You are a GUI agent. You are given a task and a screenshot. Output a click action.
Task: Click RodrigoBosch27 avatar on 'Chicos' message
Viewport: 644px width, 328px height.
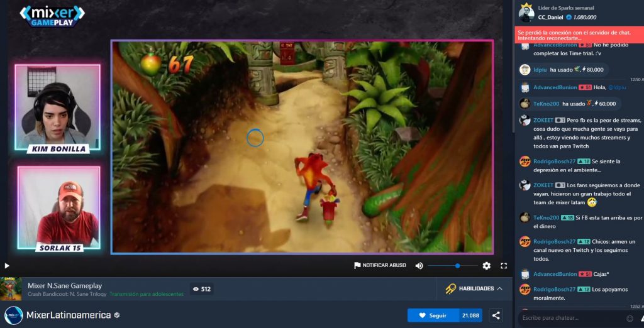tap(525, 241)
